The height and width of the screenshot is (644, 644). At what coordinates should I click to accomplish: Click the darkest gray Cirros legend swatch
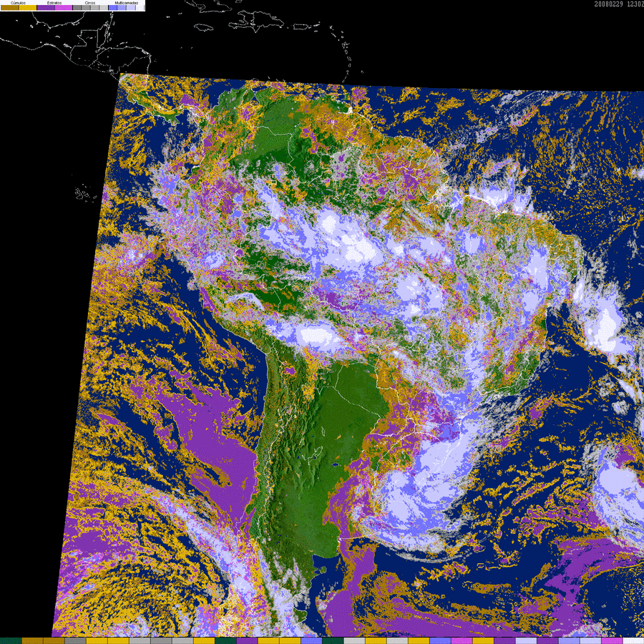77,7
